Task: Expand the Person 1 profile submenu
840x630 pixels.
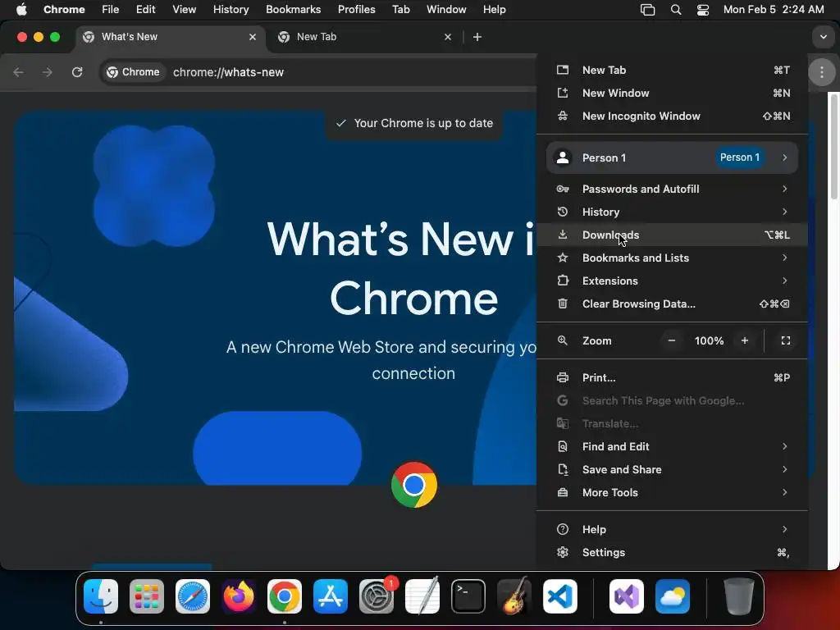Action: click(x=673, y=157)
